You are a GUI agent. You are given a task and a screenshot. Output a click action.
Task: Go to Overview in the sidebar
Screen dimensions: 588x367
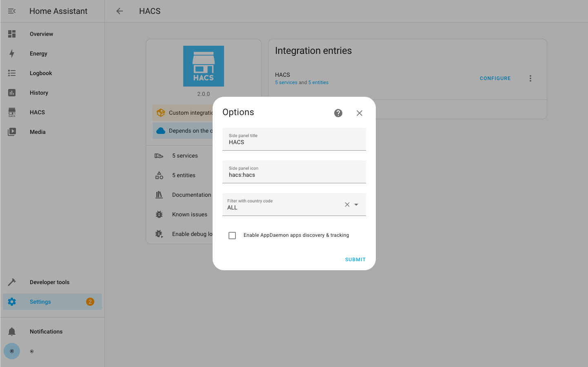coord(41,33)
